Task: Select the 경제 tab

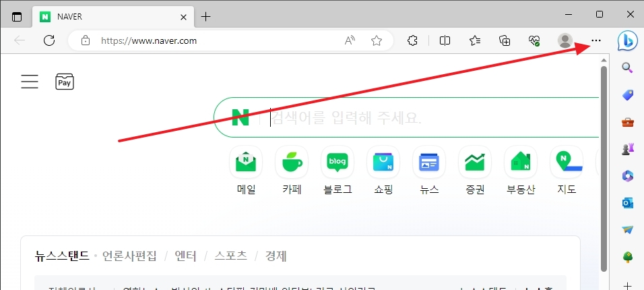Action: [x=276, y=256]
